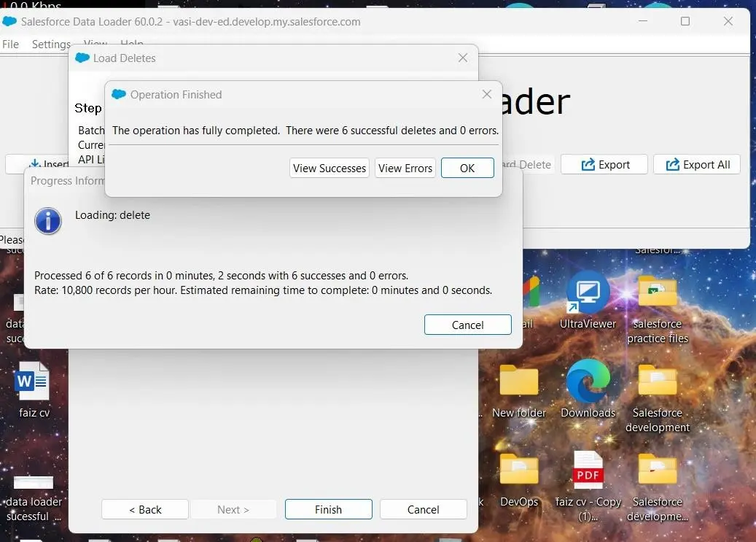The width and height of the screenshot is (756, 542).
Task: Click View Errors button
Action: [405, 168]
